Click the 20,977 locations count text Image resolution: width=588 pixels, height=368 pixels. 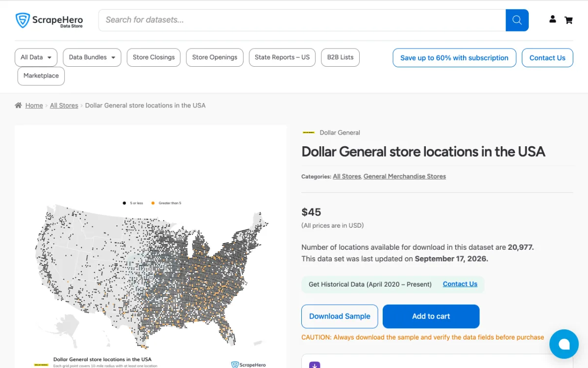click(x=520, y=247)
